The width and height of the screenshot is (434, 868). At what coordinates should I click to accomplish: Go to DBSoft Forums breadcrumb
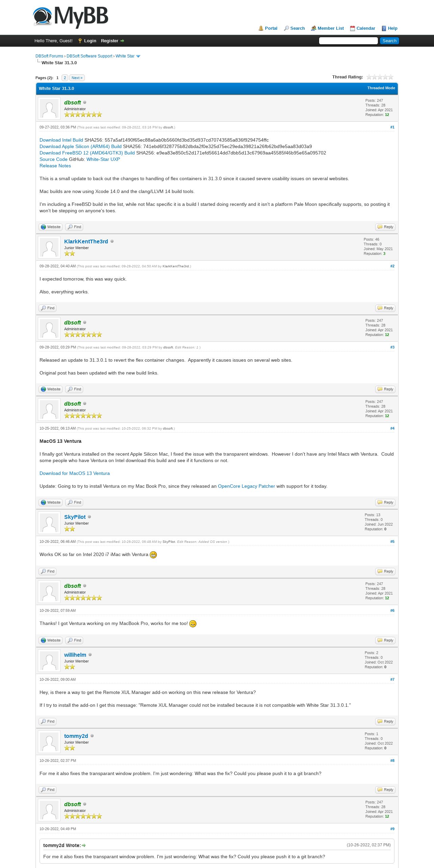pos(49,56)
